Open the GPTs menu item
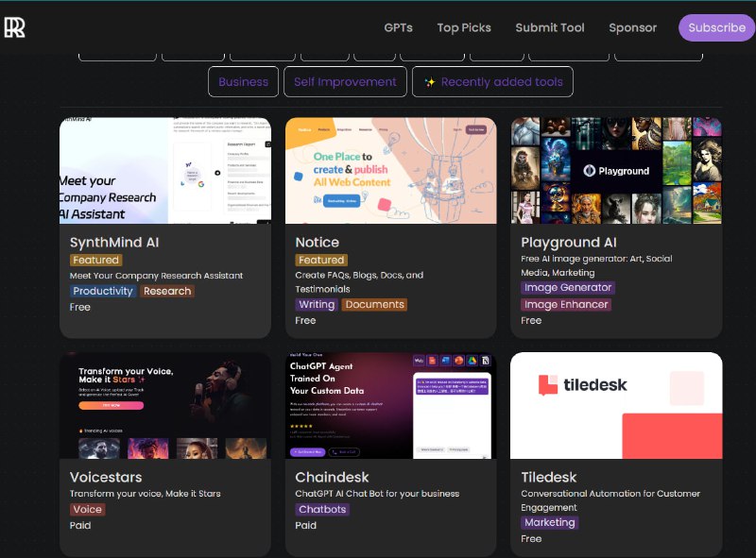The height and width of the screenshot is (558, 756). click(x=398, y=27)
